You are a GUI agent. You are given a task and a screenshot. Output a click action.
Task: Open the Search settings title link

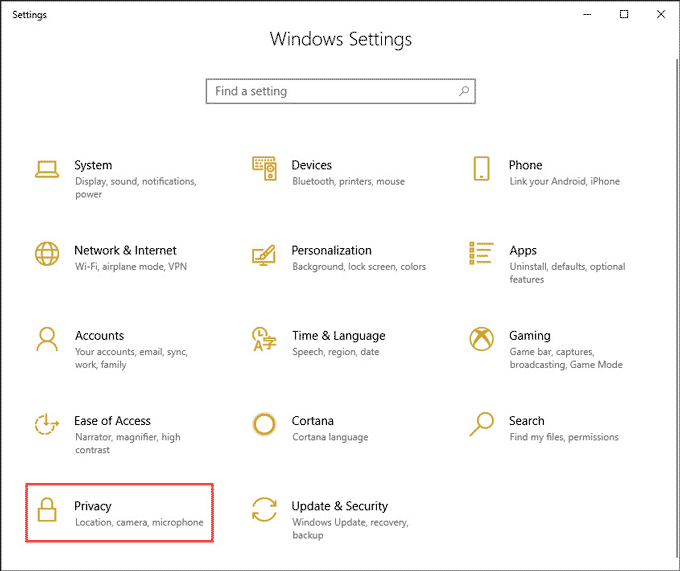526,421
